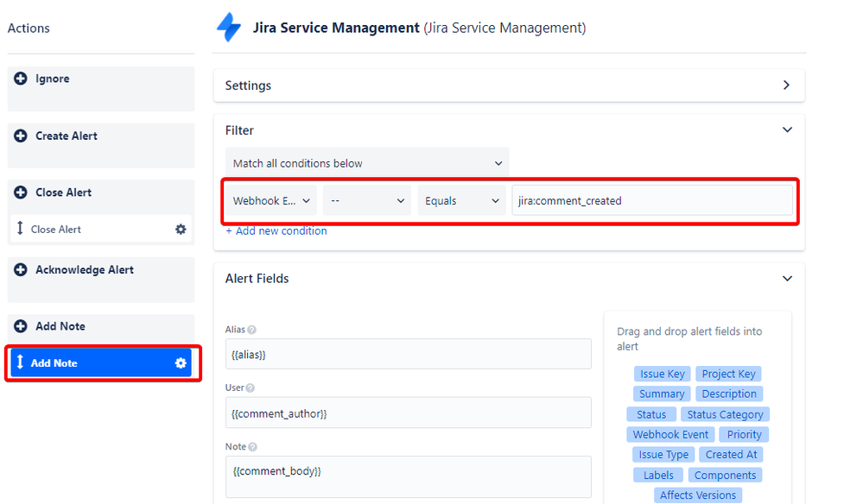Click the Settings section title
The width and height of the screenshot is (863, 504).
[x=248, y=85]
